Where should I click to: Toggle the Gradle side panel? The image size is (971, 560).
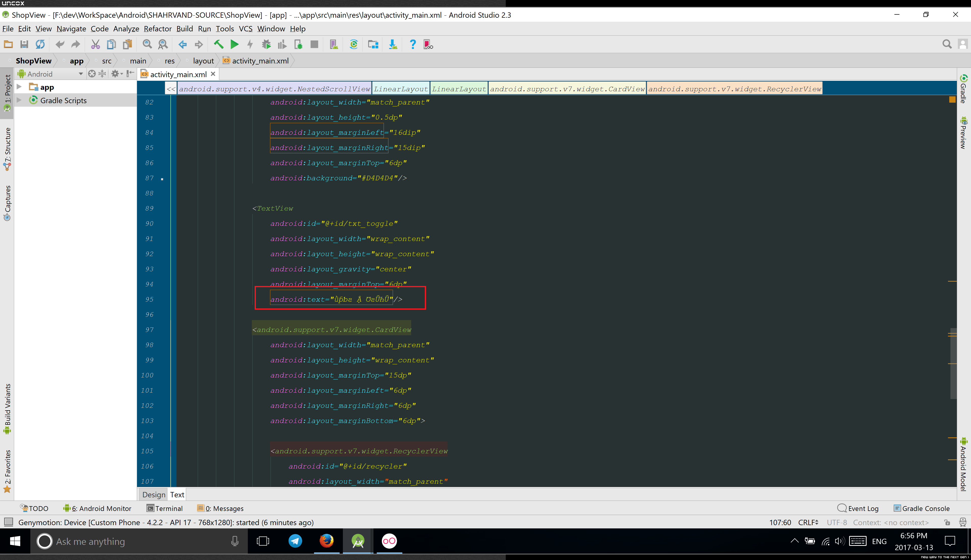(x=963, y=89)
